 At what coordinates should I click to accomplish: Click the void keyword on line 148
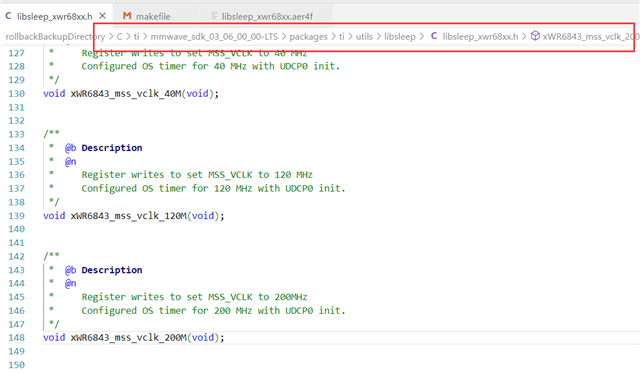(54, 338)
